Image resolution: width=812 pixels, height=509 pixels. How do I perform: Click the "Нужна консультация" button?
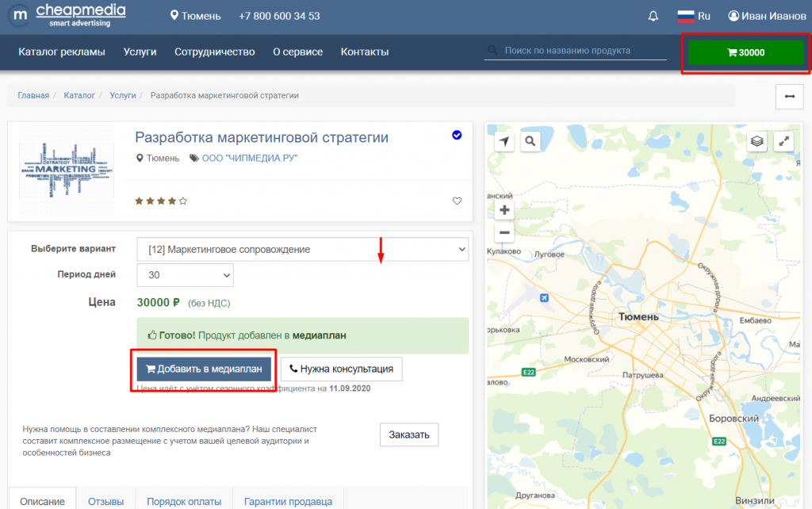click(x=341, y=369)
